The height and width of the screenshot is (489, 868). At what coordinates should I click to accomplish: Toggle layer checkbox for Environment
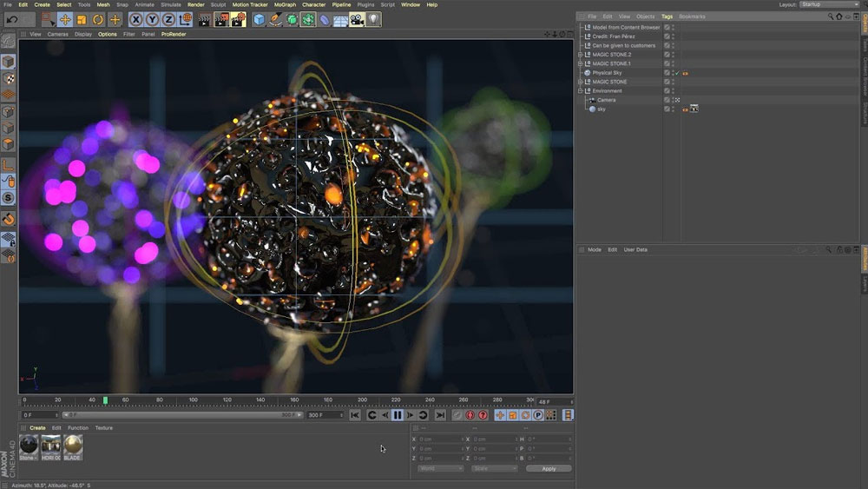click(x=667, y=91)
